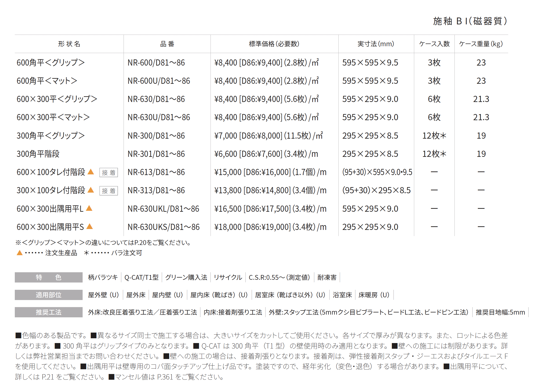Screen dimensions: 538x392
Task: Click the 接着 badge on the 300×100タレ付階段 row
Action: coord(109,191)
